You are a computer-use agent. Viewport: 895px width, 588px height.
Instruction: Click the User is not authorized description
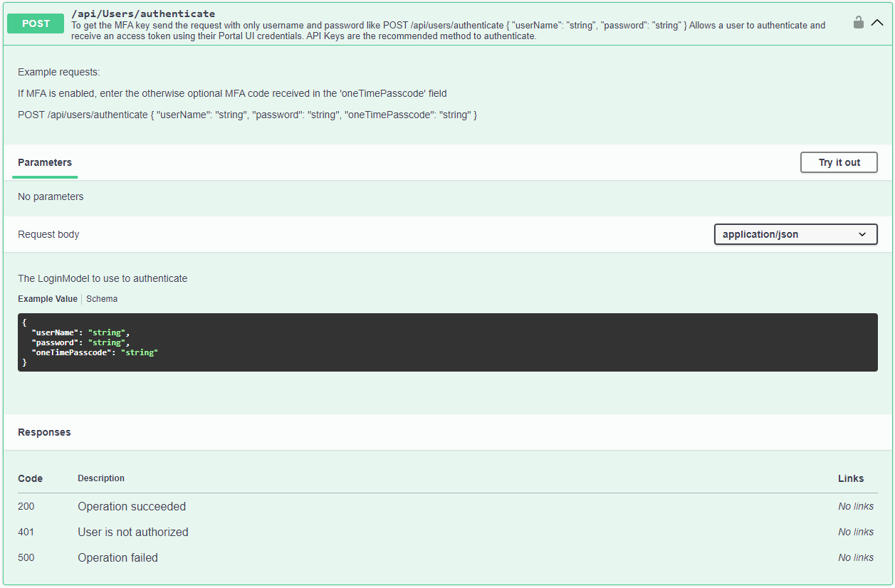(133, 532)
